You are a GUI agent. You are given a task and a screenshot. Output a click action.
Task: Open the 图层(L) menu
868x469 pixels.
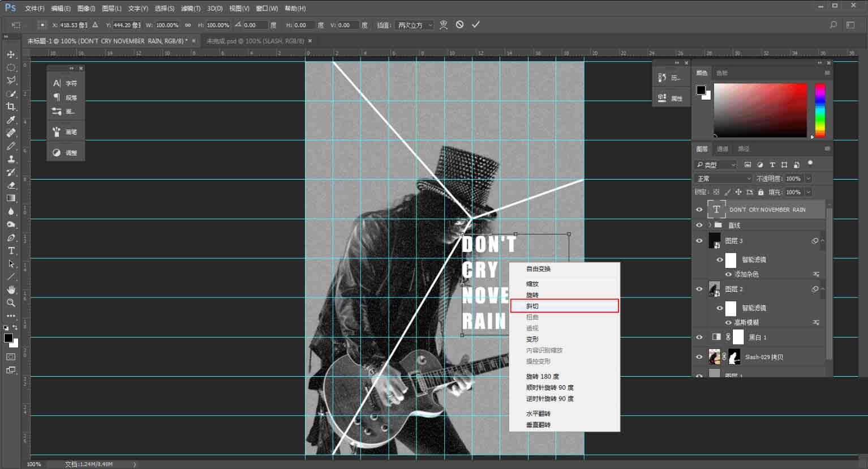tap(111, 8)
